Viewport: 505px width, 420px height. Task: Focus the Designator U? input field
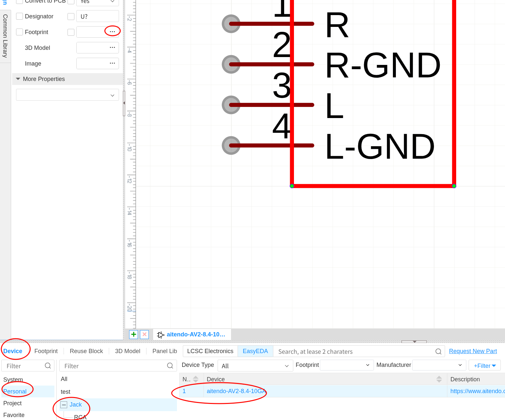(x=98, y=16)
